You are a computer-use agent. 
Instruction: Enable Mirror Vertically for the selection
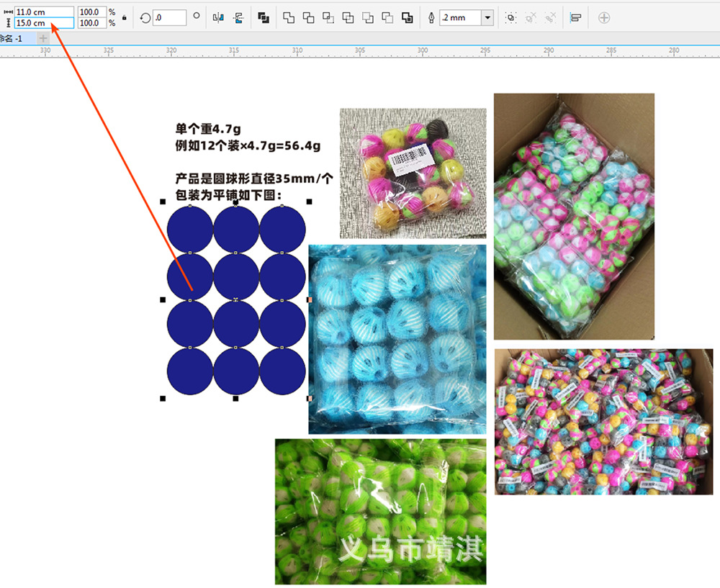tap(238, 17)
